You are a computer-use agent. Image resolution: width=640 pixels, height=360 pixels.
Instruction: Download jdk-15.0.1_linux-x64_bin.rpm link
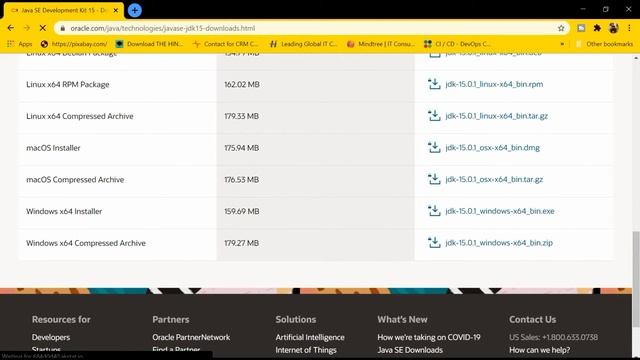494,84
